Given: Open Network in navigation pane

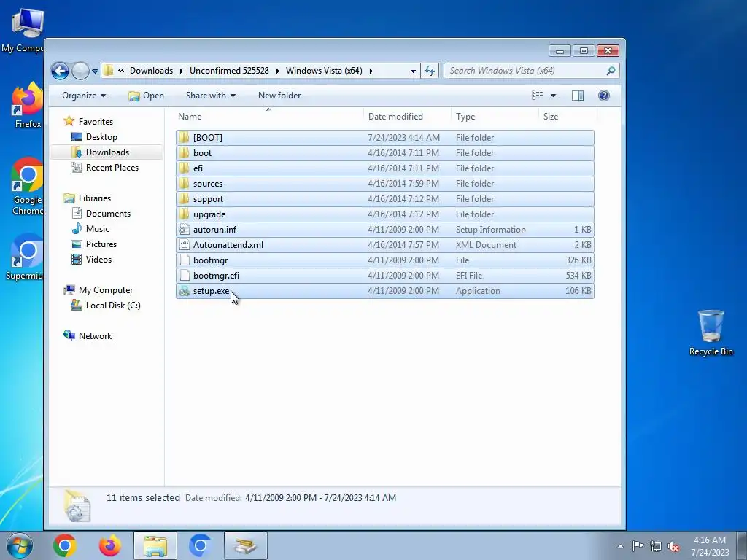Looking at the screenshot, I should coord(96,335).
